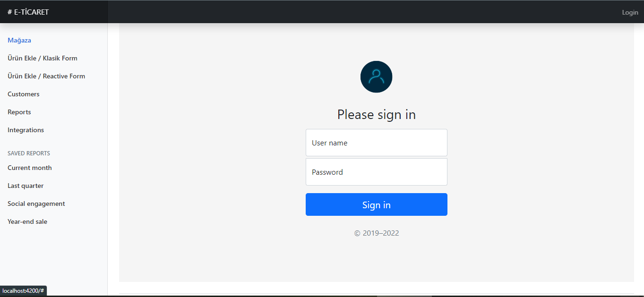Go to Mağaza in the sidebar
Screen dimensions: 644x297
pos(19,40)
